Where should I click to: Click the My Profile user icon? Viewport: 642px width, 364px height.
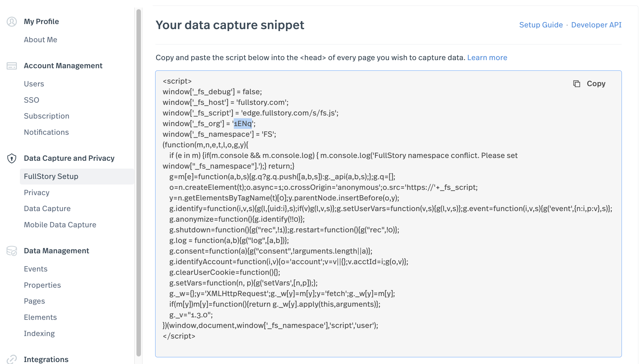12,22
